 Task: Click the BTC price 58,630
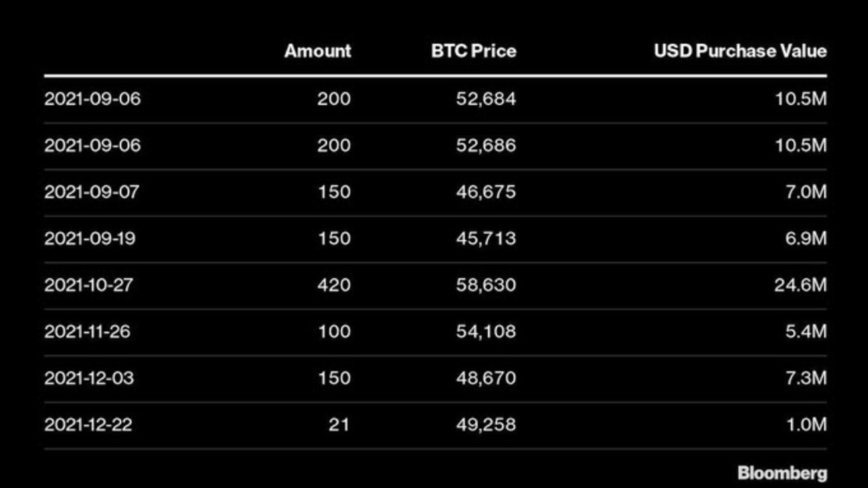click(x=486, y=285)
